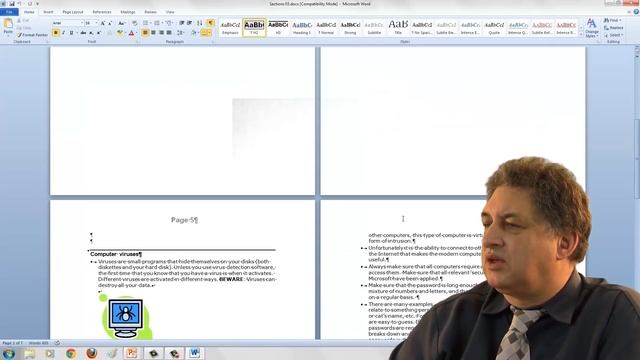This screenshot has height=360, width=640.
Task: Toggle Bold formatting
Action: click(x=56, y=33)
